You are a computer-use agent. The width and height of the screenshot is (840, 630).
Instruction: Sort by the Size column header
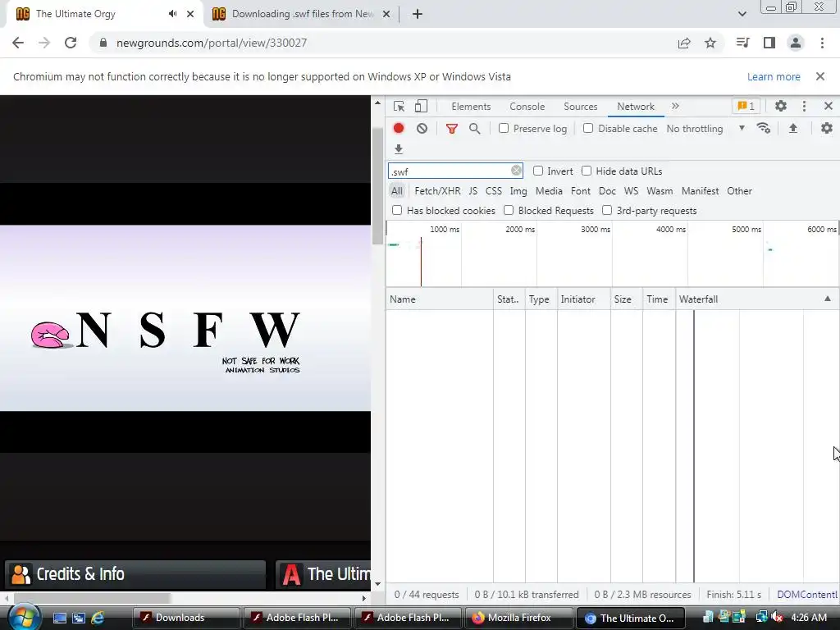[x=626, y=299]
